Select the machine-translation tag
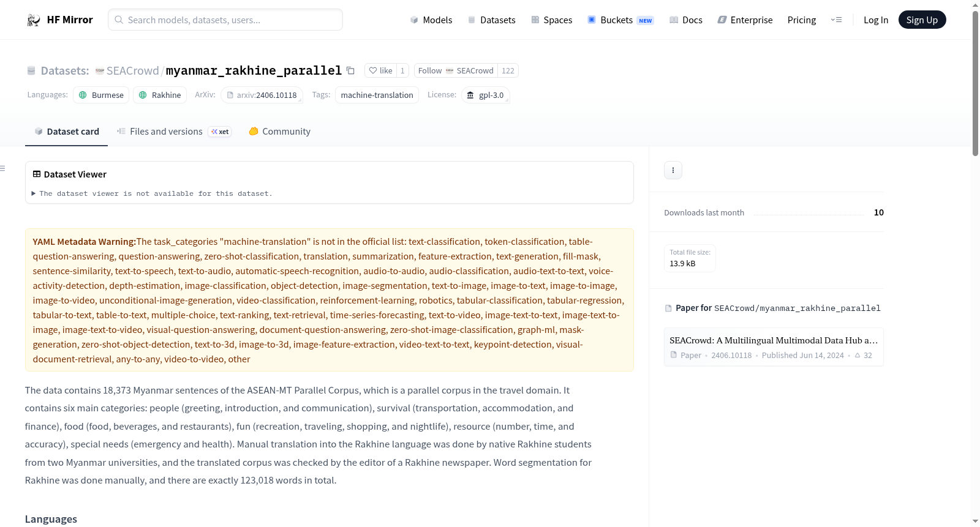The width and height of the screenshot is (980, 527). coord(377,95)
